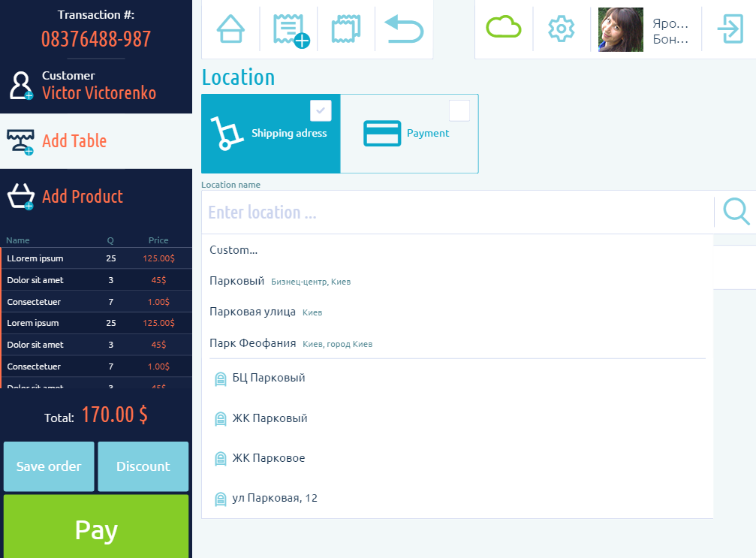The image size is (756, 558).
Task: Open the tickets icon in top toolbar
Action: pyautogui.click(x=346, y=29)
